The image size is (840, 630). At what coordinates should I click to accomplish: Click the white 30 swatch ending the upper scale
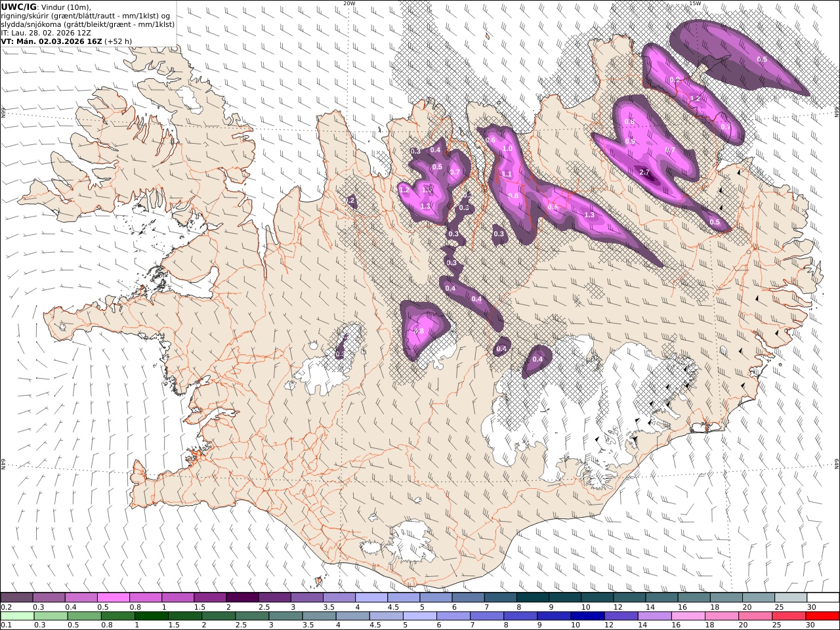[822, 597]
